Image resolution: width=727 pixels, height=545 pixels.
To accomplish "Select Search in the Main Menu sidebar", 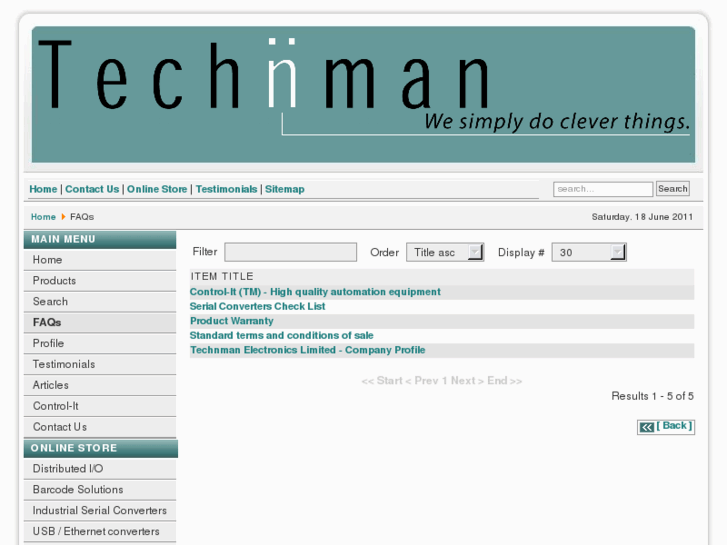I will click(x=100, y=301).
